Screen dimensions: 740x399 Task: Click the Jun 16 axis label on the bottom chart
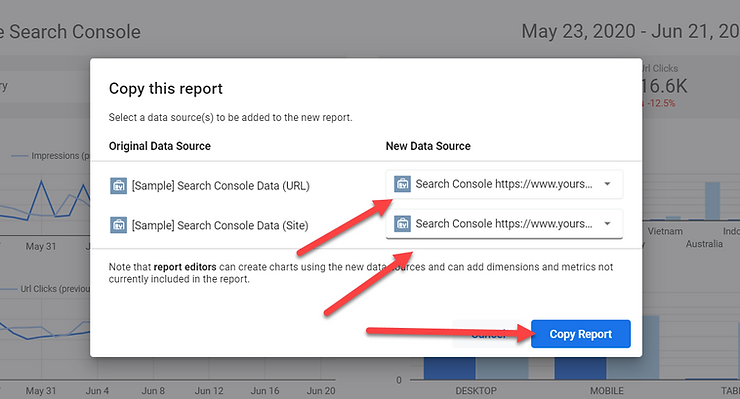265,391
